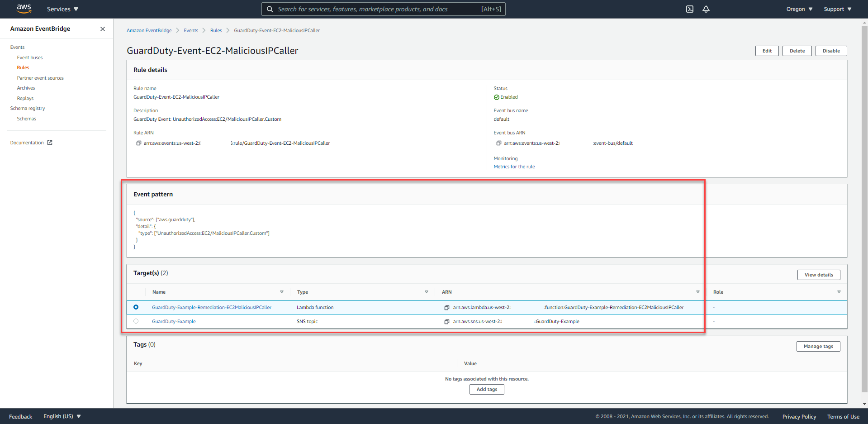Click the vertical page scrollbar

(x=864, y=208)
